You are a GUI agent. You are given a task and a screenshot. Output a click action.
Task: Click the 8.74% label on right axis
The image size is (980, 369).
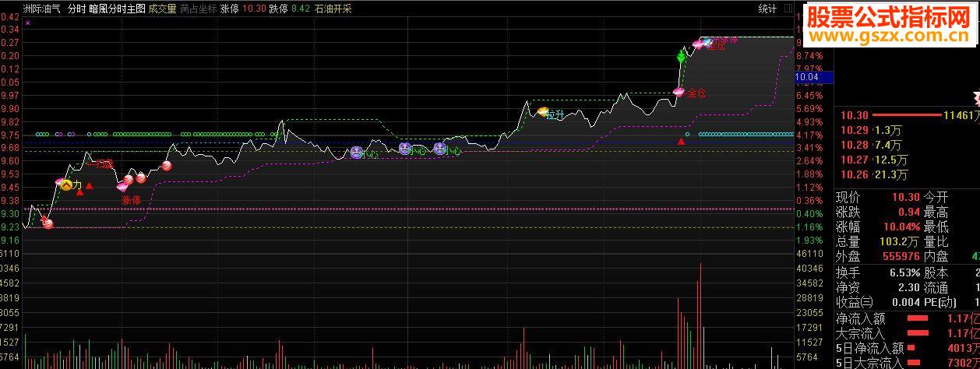tap(811, 56)
